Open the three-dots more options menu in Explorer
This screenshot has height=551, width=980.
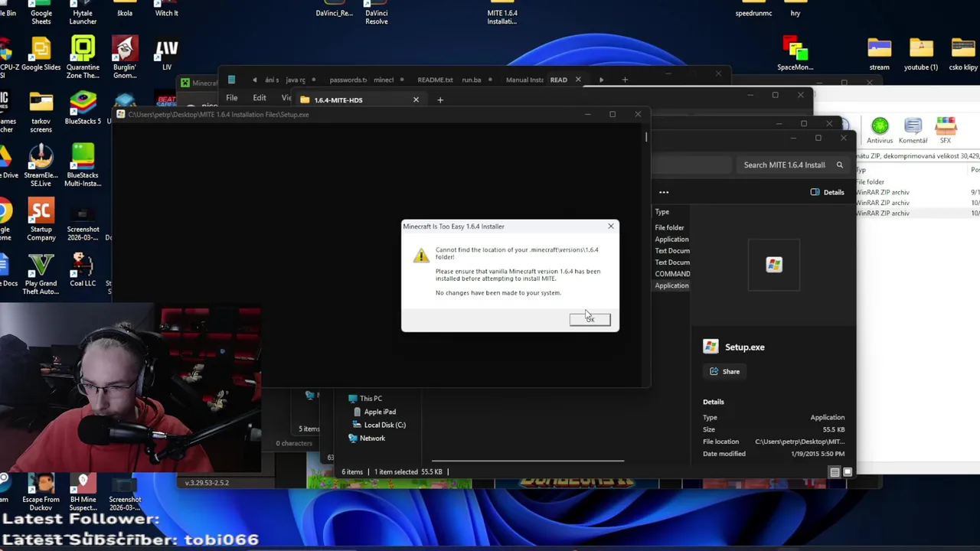[664, 192]
